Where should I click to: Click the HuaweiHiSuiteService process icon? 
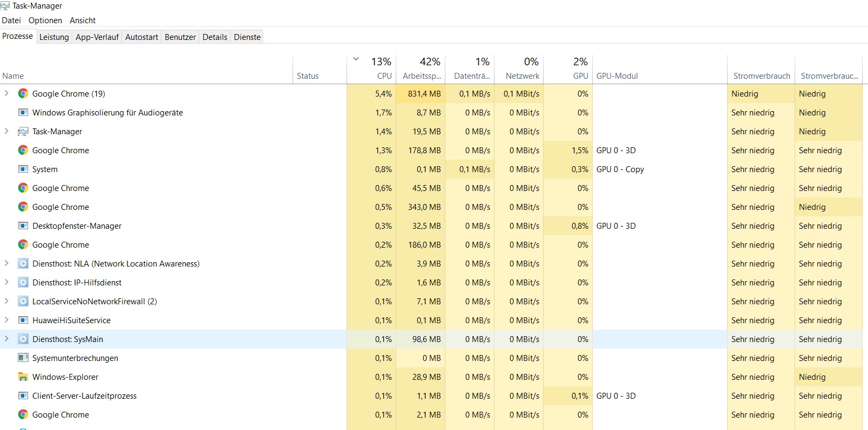point(23,320)
